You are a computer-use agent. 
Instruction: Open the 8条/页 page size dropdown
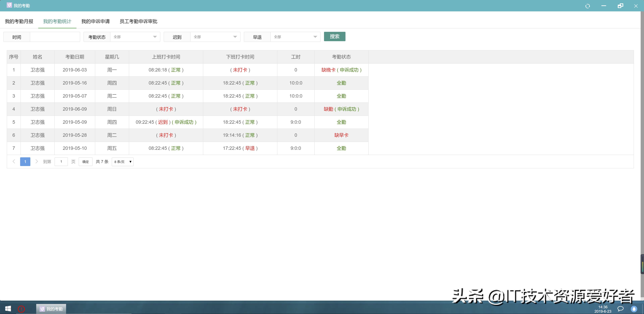(122, 162)
